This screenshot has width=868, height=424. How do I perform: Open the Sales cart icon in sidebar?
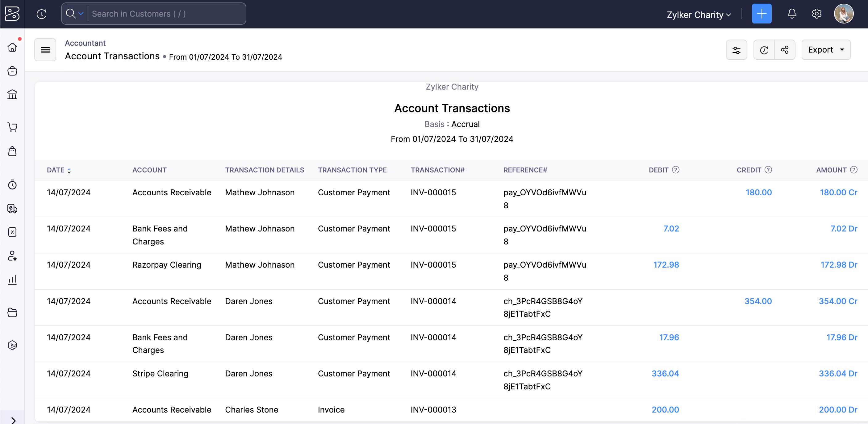click(x=12, y=127)
